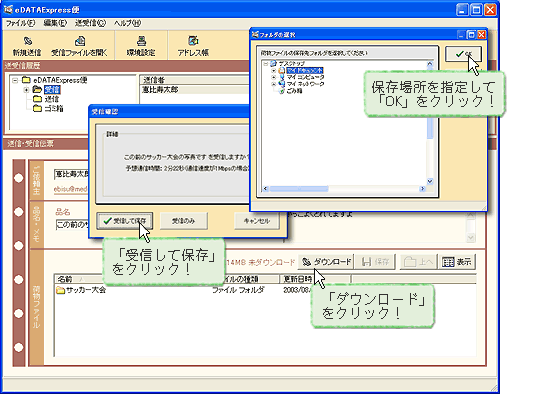Minimize the eDATAExpress便 main window
Image resolution: width=550 pixels, height=394 pixels.
(x=462, y=9)
